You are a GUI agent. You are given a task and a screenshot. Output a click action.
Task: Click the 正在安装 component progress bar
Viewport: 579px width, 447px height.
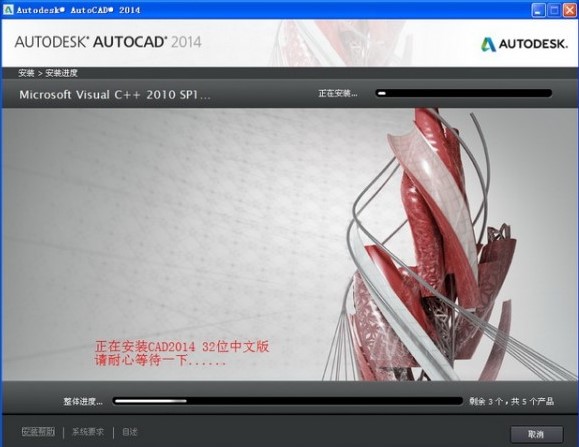coord(464,93)
